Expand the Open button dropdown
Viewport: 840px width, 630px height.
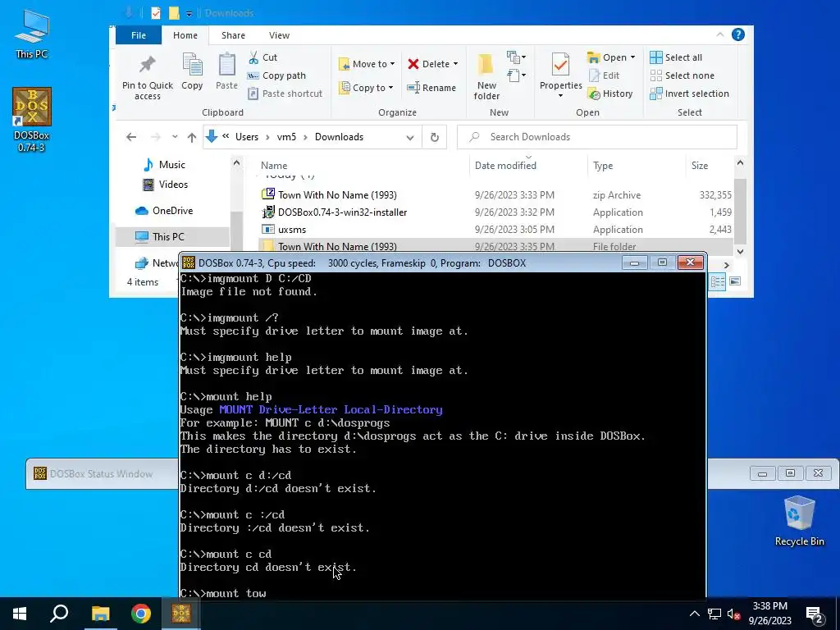point(632,57)
